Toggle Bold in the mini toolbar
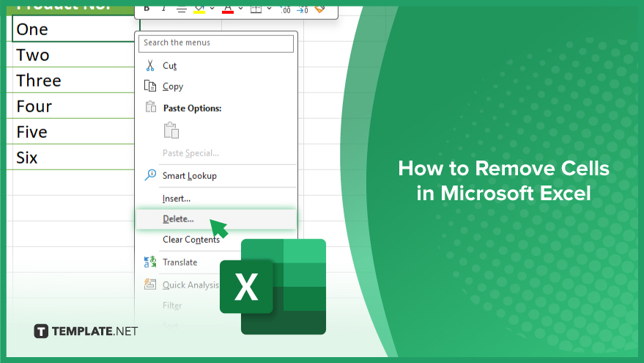The height and width of the screenshot is (363, 644). point(147,8)
